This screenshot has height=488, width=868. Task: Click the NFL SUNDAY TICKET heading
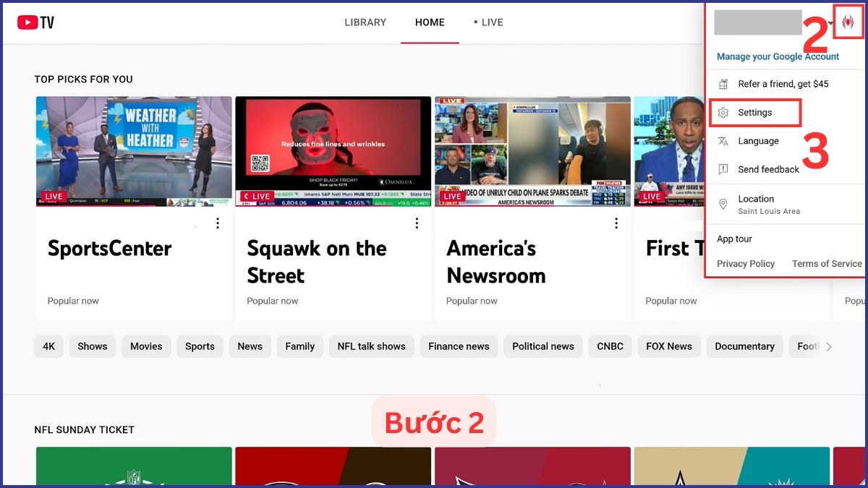[x=85, y=429]
